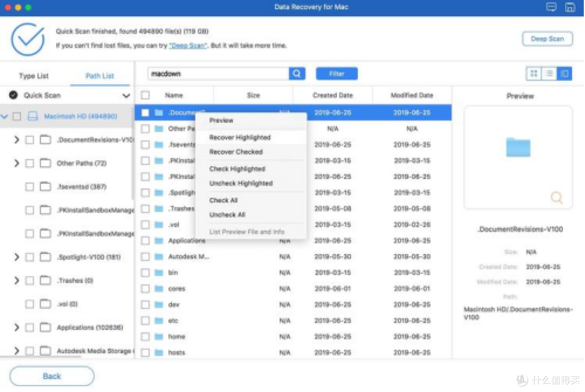
Task: Open the Filter button
Action: 336,74
